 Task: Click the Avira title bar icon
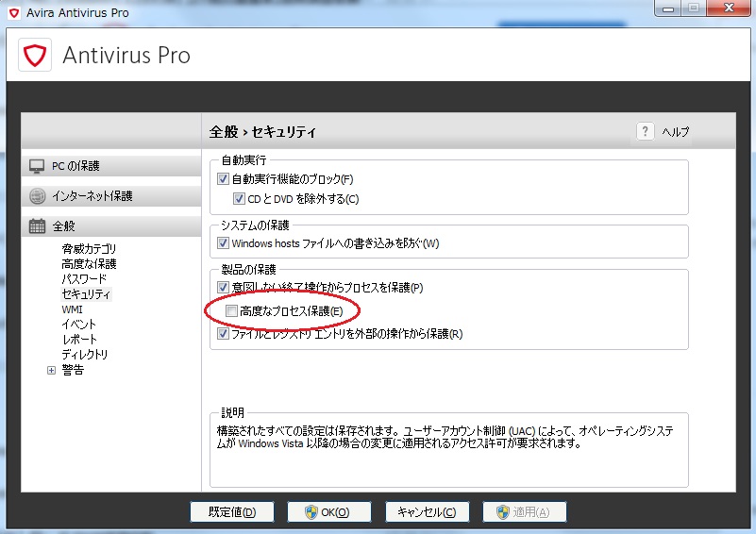click(x=14, y=12)
